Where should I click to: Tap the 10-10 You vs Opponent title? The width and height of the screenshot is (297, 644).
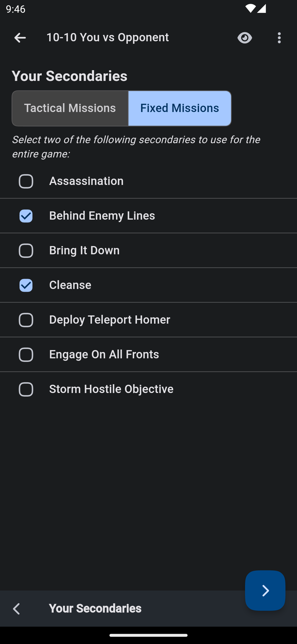tap(108, 37)
